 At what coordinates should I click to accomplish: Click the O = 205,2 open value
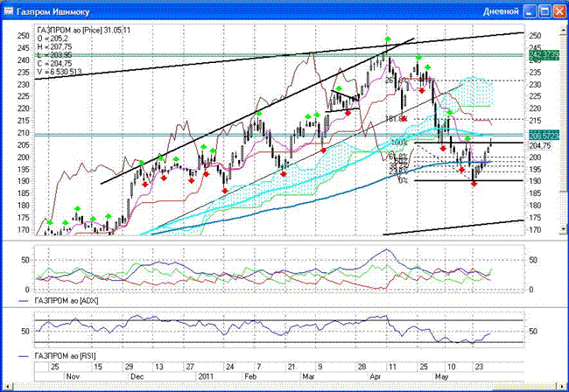[x=53, y=38]
